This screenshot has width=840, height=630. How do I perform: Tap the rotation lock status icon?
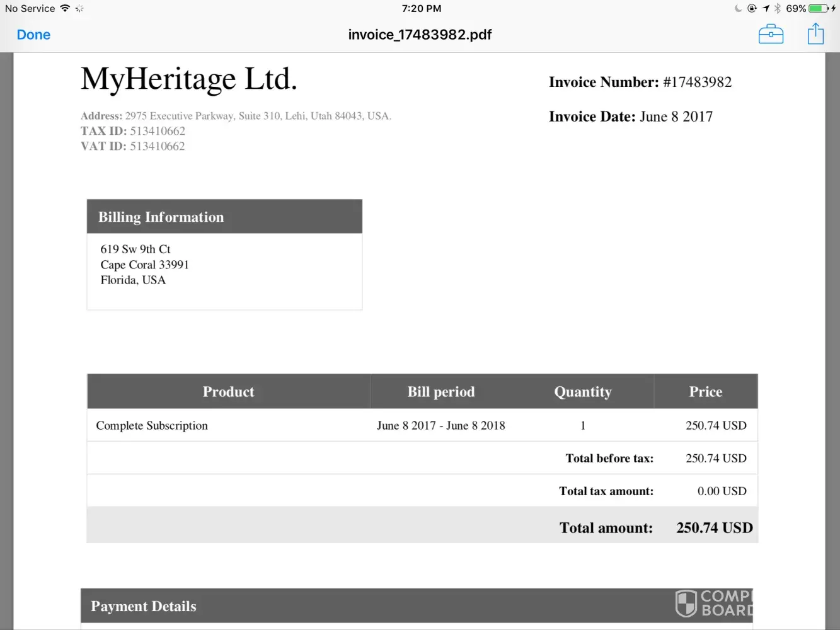click(752, 8)
